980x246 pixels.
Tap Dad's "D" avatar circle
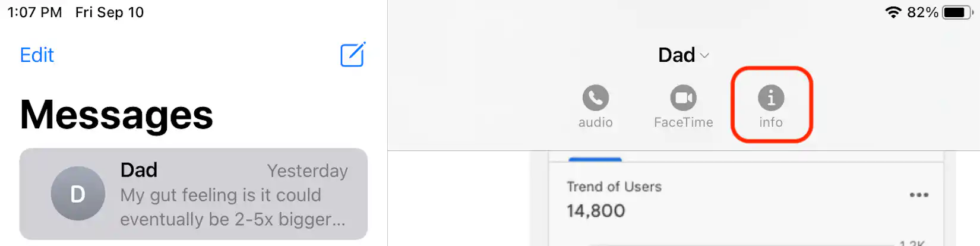pos(78,194)
